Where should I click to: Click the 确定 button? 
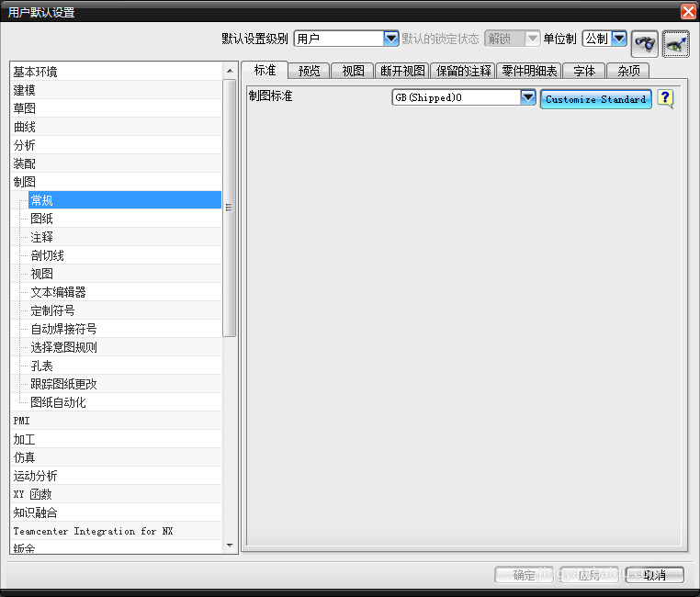click(524, 575)
